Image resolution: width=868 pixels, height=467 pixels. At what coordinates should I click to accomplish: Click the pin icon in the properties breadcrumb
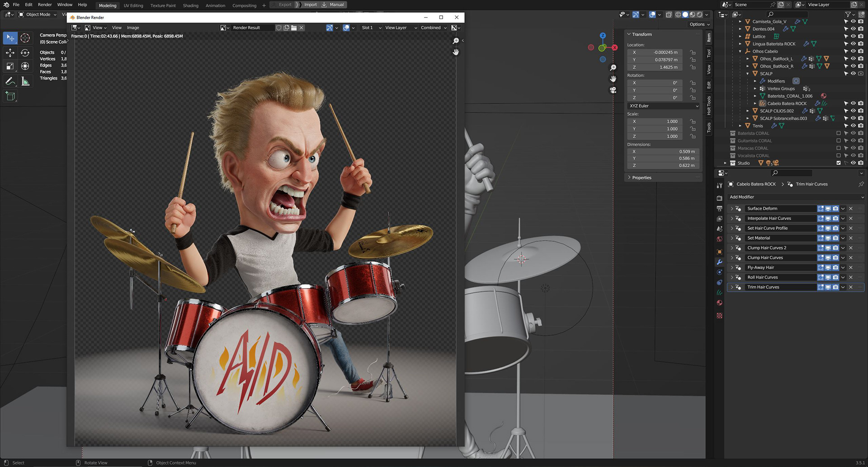tap(861, 184)
